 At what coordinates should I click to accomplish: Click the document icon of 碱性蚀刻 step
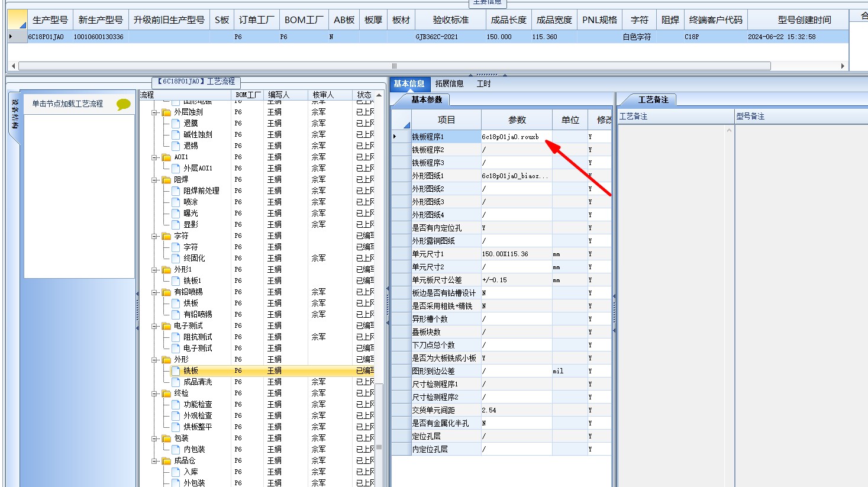[176, 134]
